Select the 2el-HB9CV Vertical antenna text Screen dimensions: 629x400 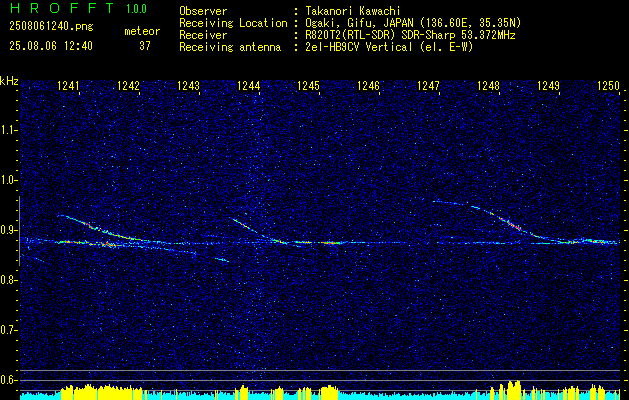click(389, 47)
